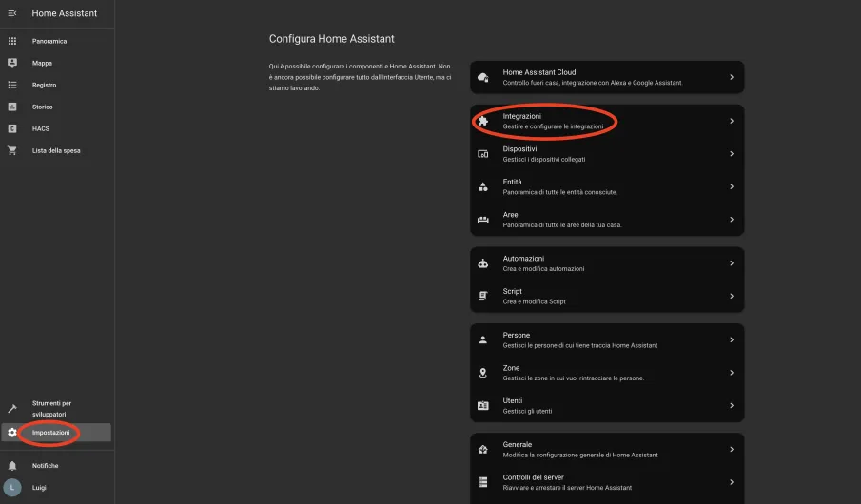This screenshot has height=504, width=861.
Task: Click the Configura Home Assistant heading
Action: point(332,39)
